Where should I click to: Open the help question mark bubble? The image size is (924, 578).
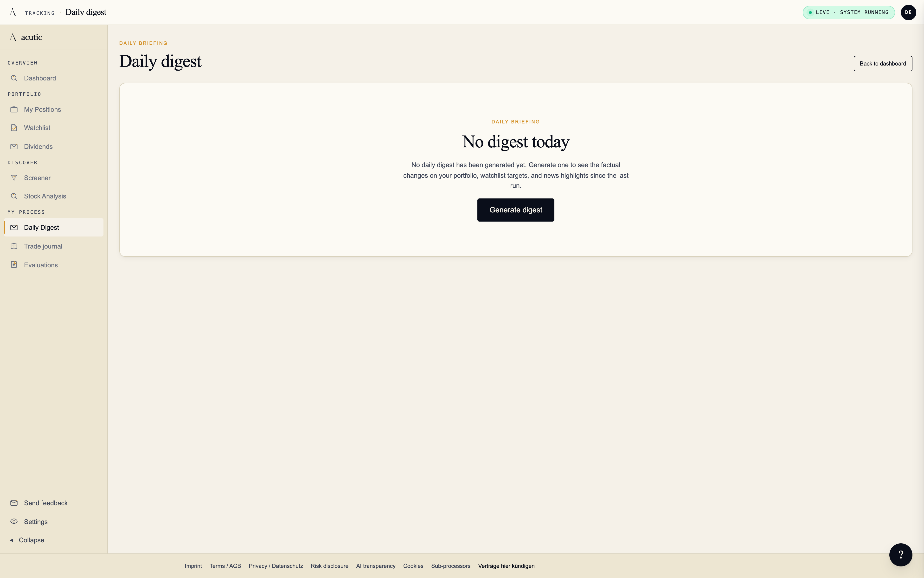click(901, 555)
